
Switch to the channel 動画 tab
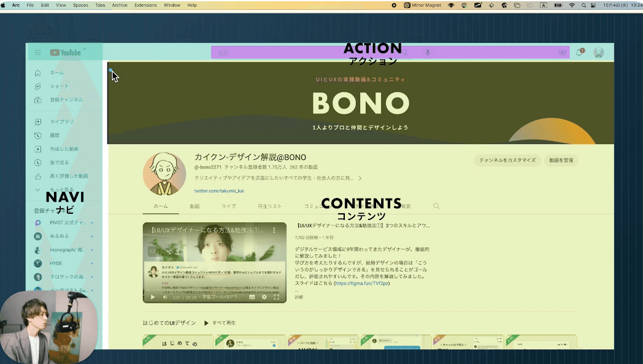(194, 207)
